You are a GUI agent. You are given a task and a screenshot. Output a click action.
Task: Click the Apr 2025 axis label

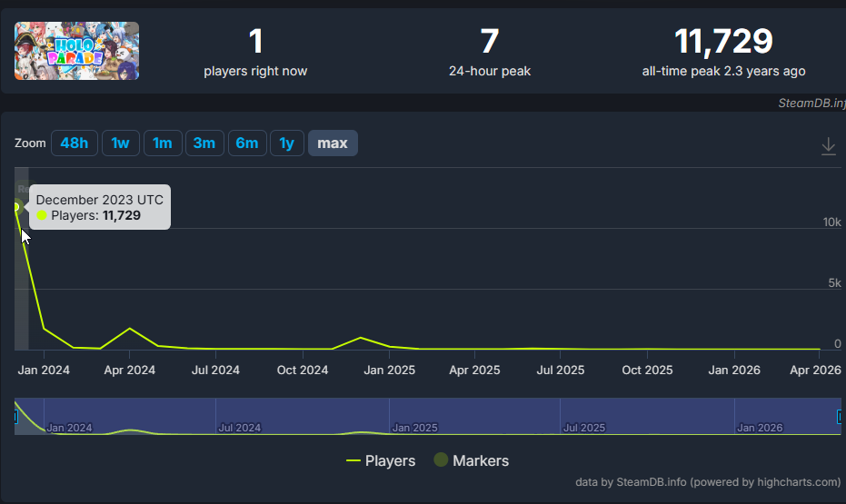click(474, 370)
